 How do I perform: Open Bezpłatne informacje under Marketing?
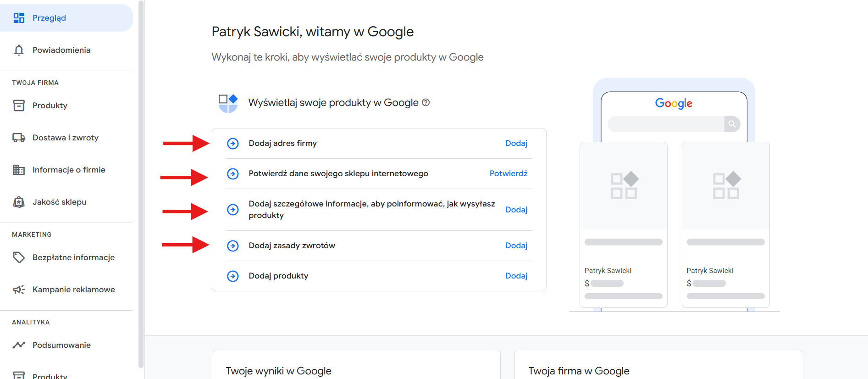[x=66, y=257]
